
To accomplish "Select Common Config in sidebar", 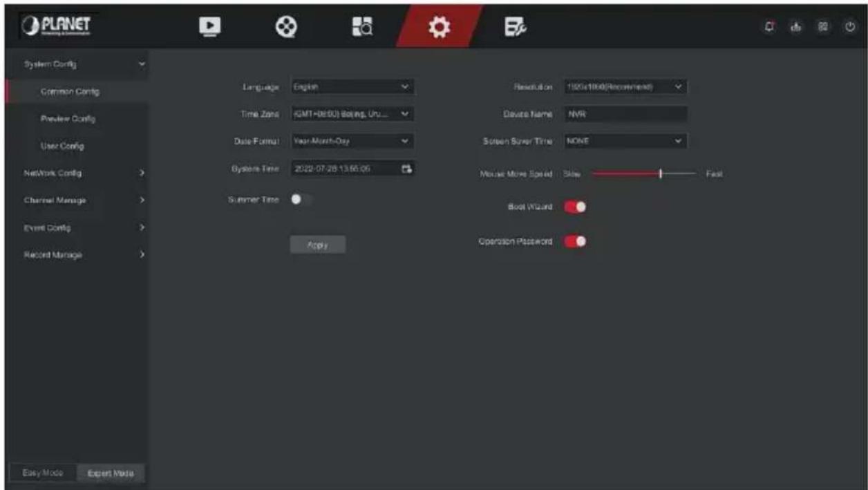I will [x=76, y=91].
